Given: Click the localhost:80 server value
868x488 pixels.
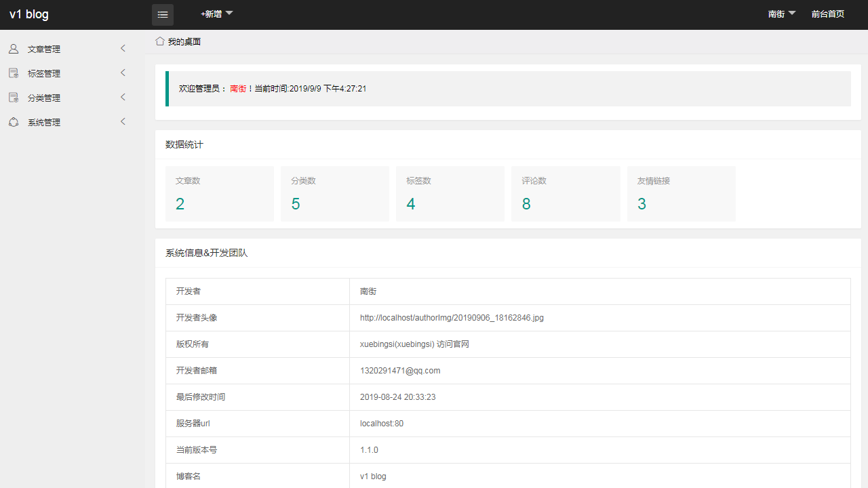Looking at the screenshot, I should click(382, 424).
